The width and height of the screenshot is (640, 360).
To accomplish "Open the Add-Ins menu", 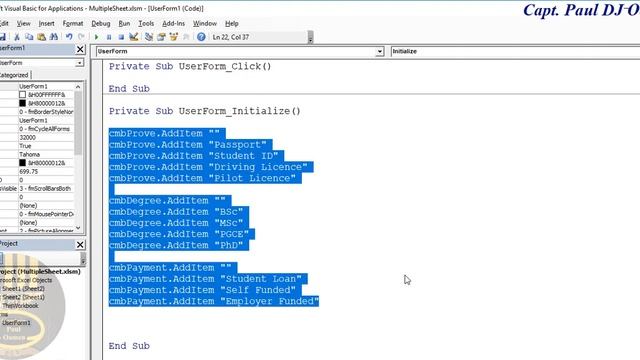I will [173, 24].
